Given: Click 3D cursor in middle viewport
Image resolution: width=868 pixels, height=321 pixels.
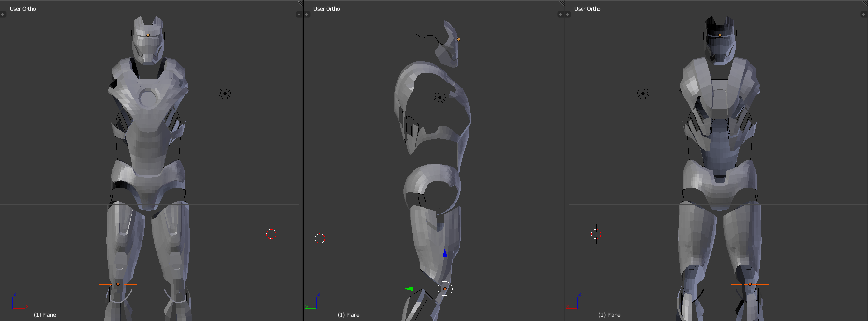Looking at the screenshot, I should click(320, 238).
